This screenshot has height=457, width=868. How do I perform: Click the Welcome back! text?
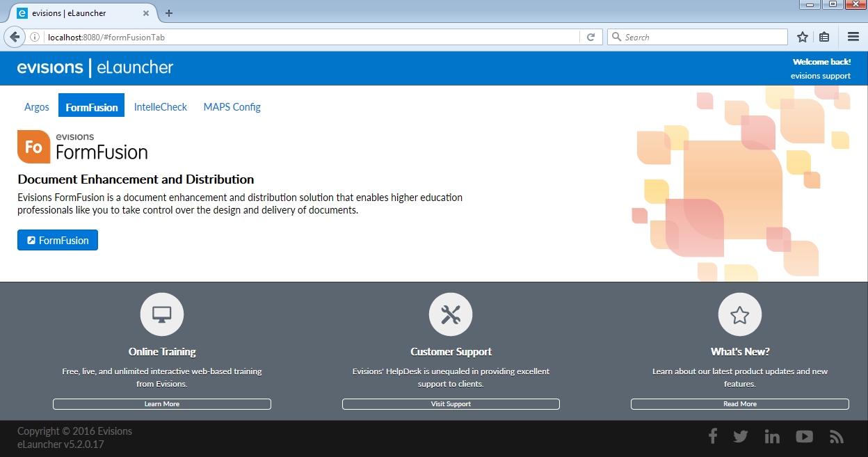(x=821, y=61)
